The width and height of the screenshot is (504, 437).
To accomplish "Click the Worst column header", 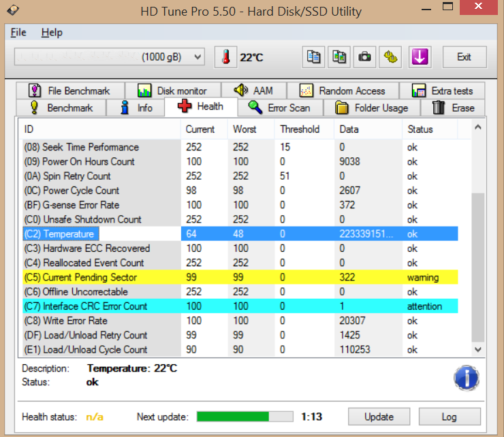I will coord(251,129).
